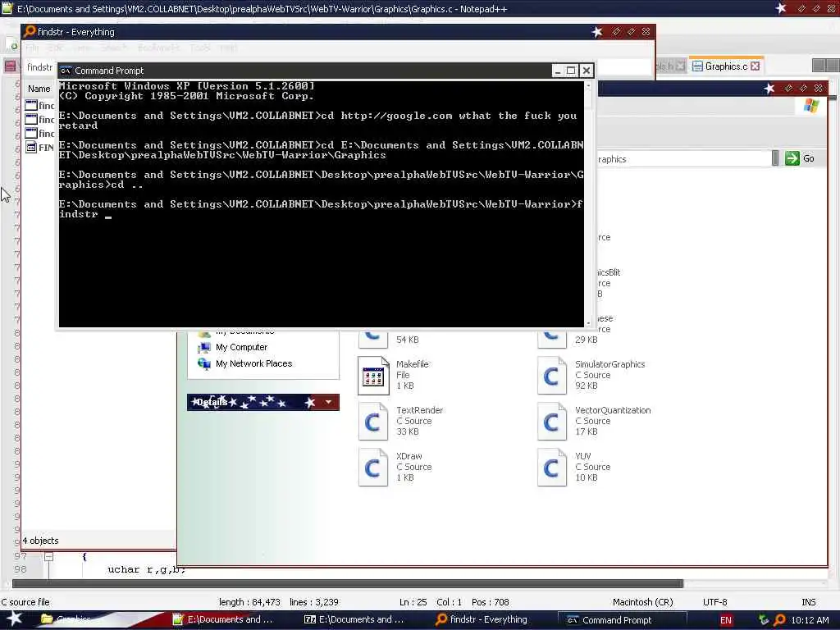The image size is (840, 630).
Task: Click 'Ln : 25' in status bar
Action: coord(413,601)
